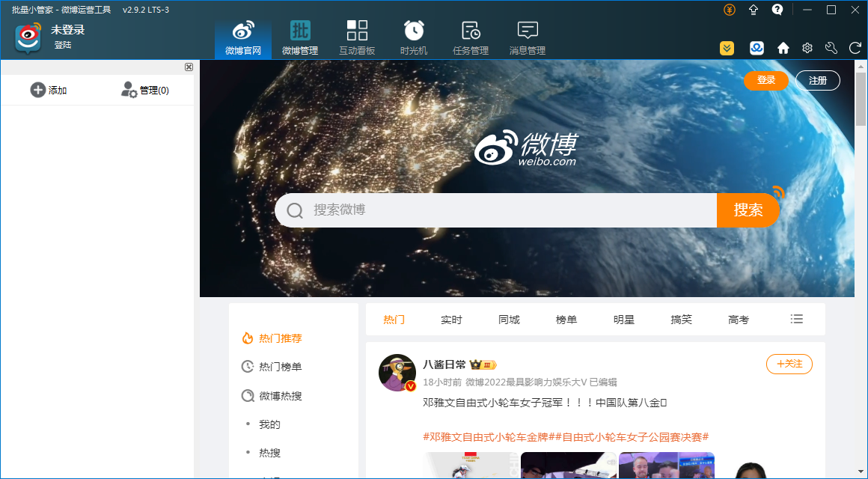This screenshot has height=479, width=868.
Task: Click the magnifier icon in search box
Action: pos(295,210)
